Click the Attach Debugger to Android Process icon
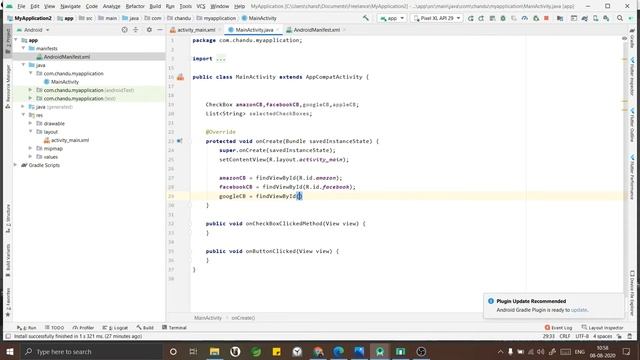This screenshot has height=360, width=640. click(536, 18)
